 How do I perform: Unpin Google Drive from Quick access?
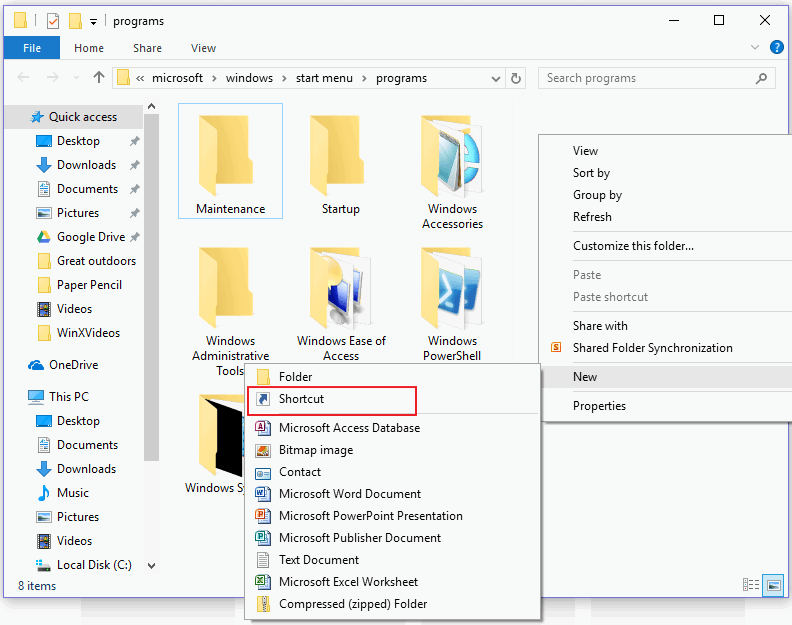click(x=135, y=237)
